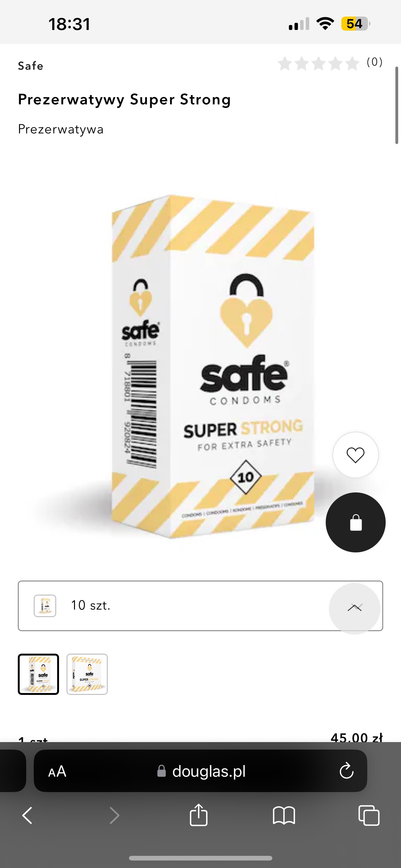This screenshot has height=868, width=401.
Task: Open the star rating reviews
Action: [319, 63]
